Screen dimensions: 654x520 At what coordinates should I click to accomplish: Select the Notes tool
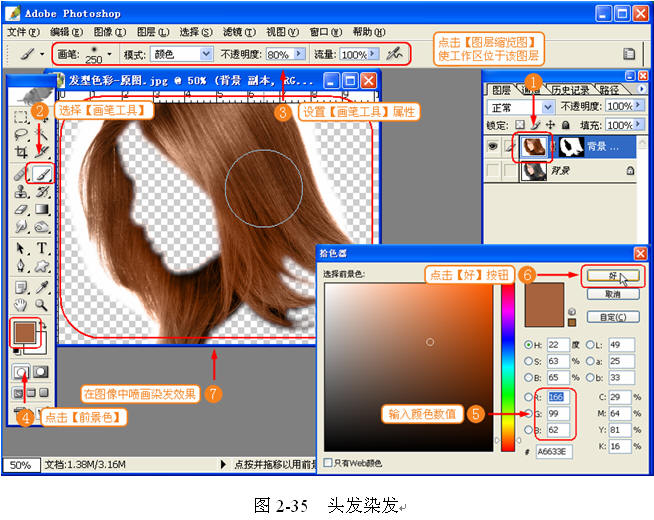coord(20,287)
